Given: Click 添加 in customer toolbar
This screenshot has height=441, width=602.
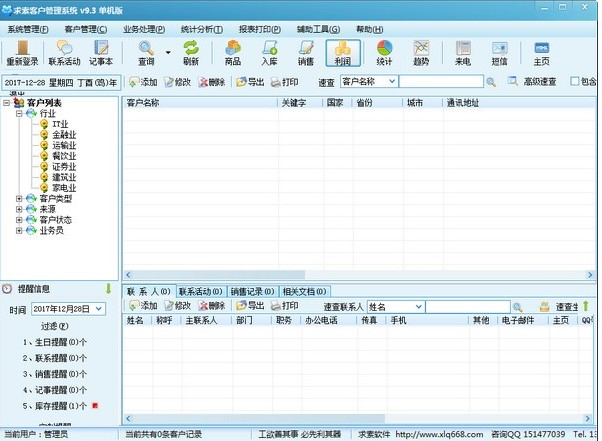Looking at the screenshot, I should tap(143, 82).
